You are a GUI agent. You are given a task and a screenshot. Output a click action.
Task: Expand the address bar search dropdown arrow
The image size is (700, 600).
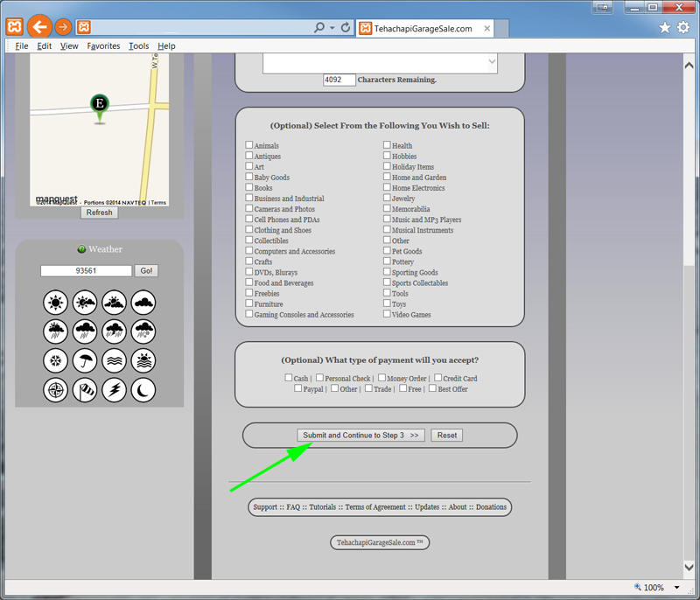tap(332, 28)
